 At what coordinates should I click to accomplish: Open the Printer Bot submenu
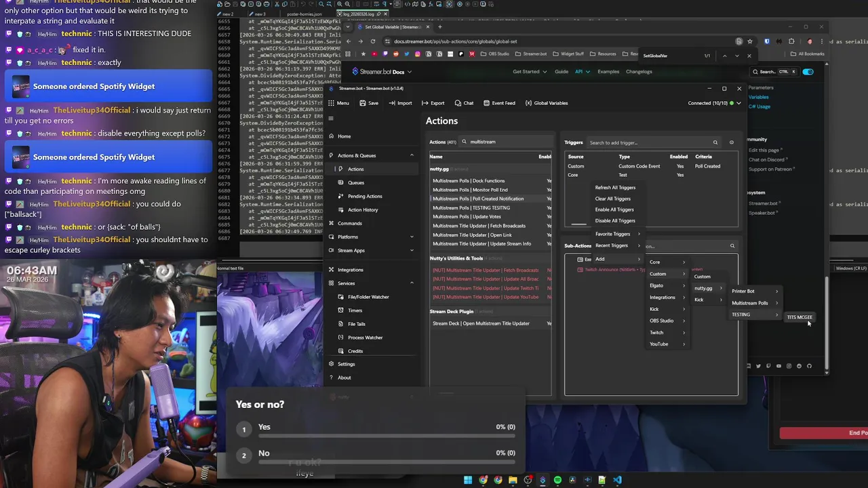point(755,291)
